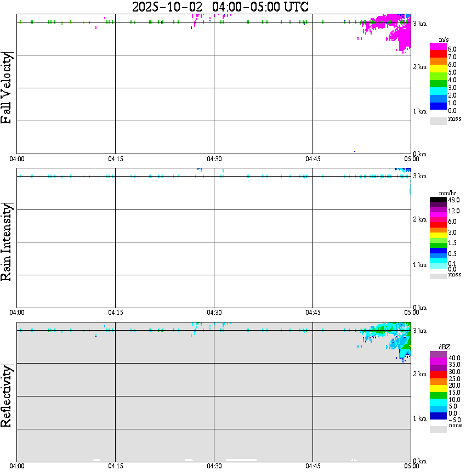Click '3 km' label beside Reflectivity plot
Viewport: 466px width, 476px height.
point(420,331)
